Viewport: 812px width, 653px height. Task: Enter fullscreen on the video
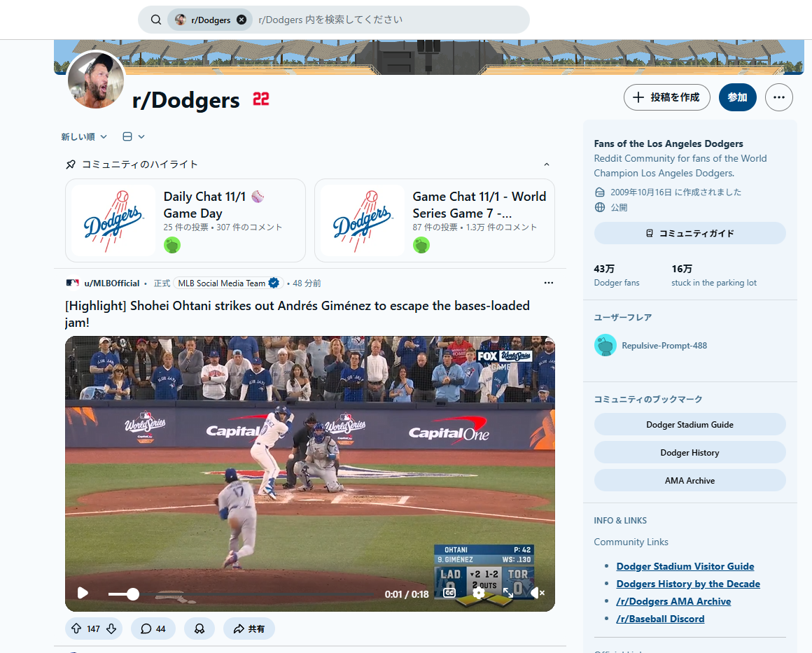508,593
